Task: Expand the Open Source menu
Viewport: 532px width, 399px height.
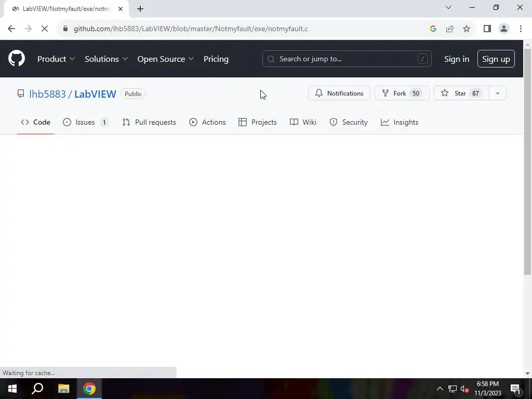Action: tap(166, 59)
